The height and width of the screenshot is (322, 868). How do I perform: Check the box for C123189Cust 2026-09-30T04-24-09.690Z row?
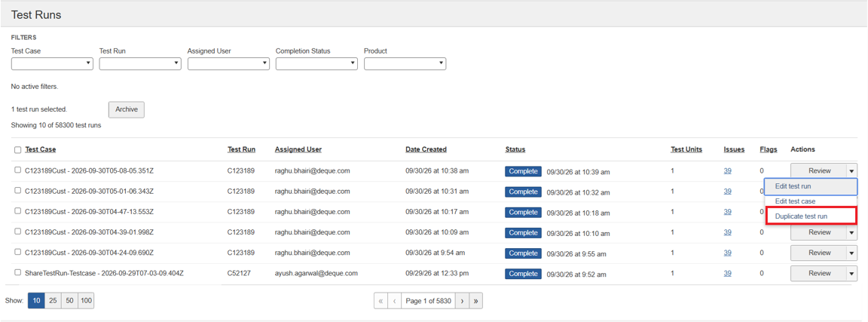tap(18, 252)
